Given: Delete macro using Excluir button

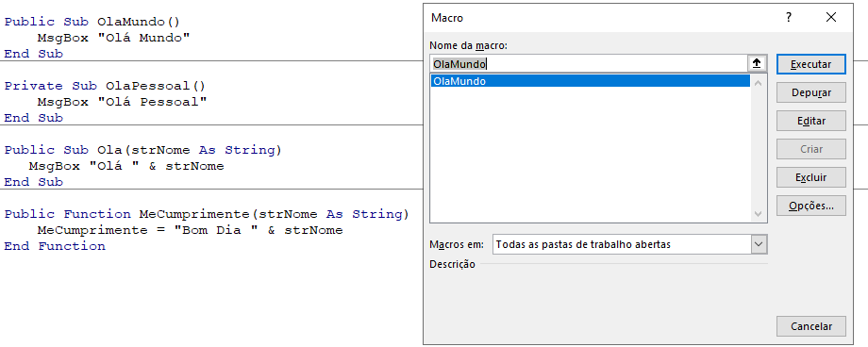Looking at the screenshot, I should click(x=811, y=177).
